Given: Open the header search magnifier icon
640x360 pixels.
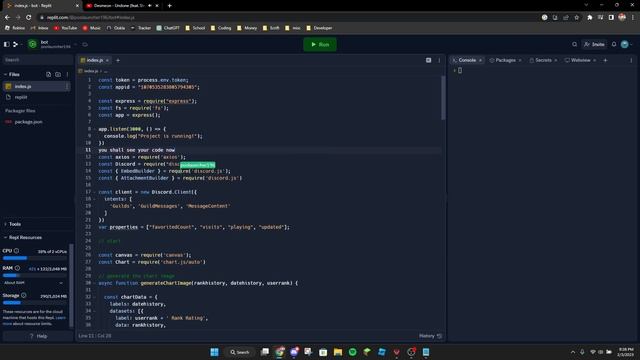Looking at the screenshot, I should [574, 44].
